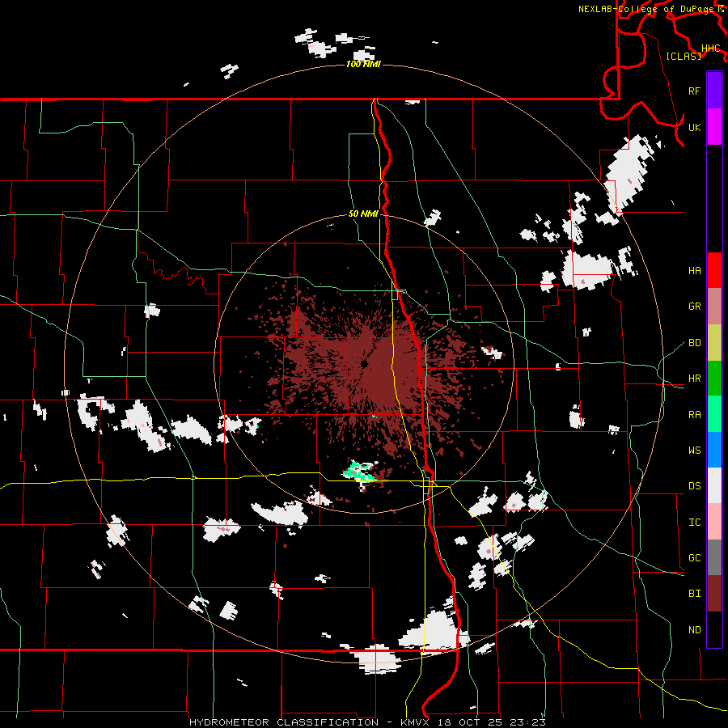
Task: Click the BI dark red legend swatch
Action: click(x=714, y=594)
